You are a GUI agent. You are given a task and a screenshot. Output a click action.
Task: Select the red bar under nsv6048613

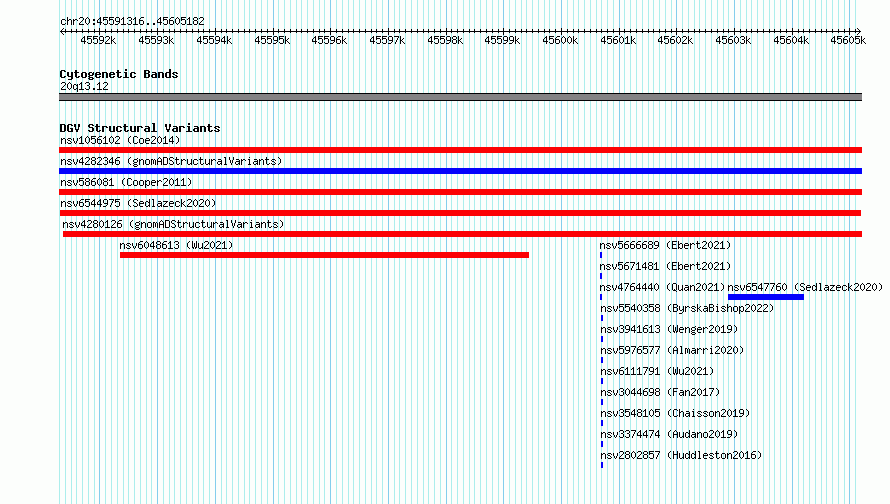[324, 255]
